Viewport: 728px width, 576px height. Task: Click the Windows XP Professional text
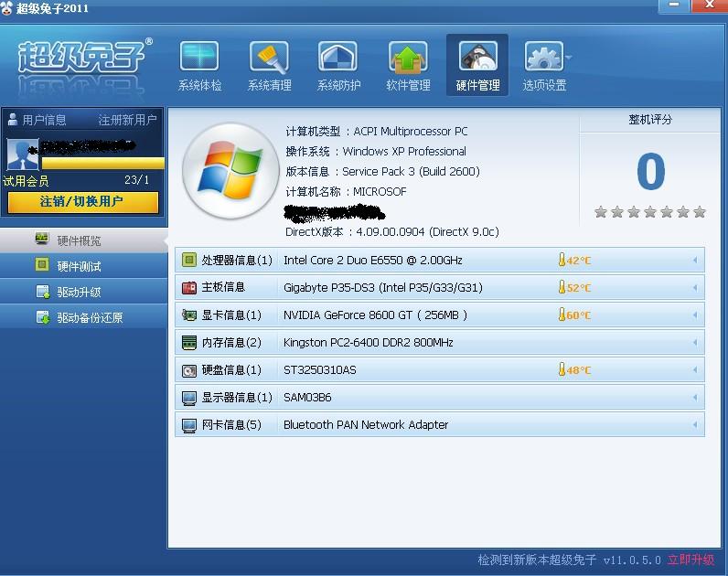click(404, 151)
